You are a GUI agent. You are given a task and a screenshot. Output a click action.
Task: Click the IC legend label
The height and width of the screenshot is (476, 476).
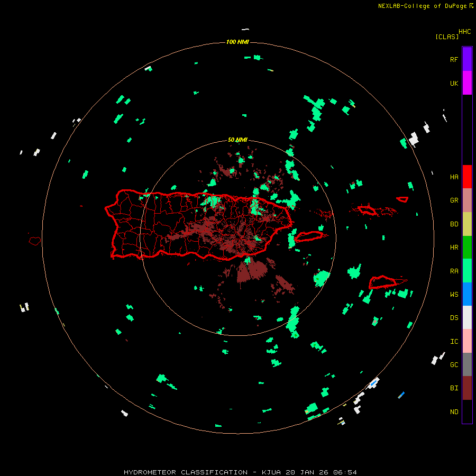(x=454, y=342)
